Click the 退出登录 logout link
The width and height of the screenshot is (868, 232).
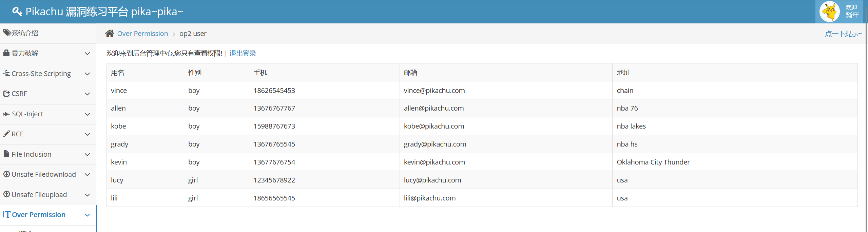tap(243, 54)
